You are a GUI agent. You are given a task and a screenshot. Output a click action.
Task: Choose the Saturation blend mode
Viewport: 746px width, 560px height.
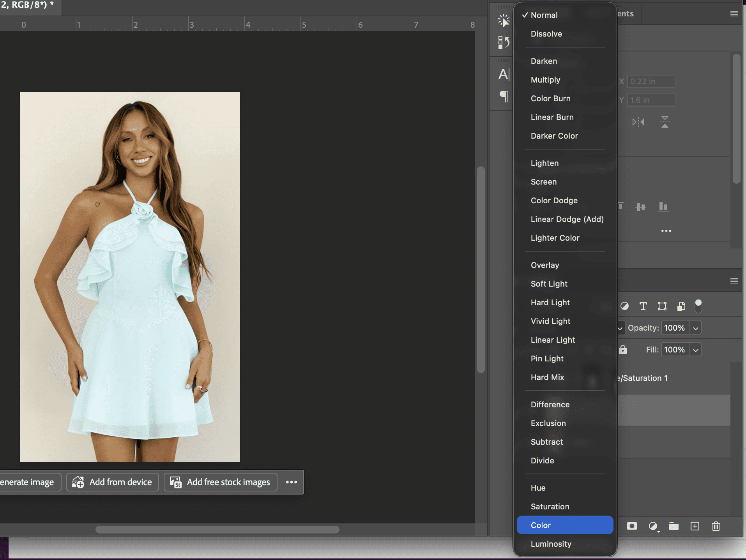tap(565, 506)
